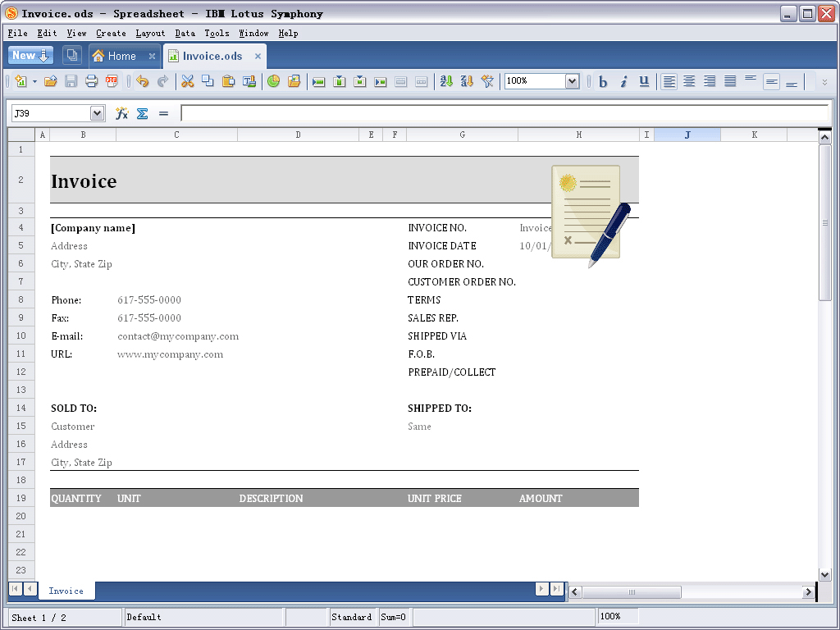840x630 pixels.
Task: Print the Invoice spreadsheet
Action: click(x=91, y=81)
